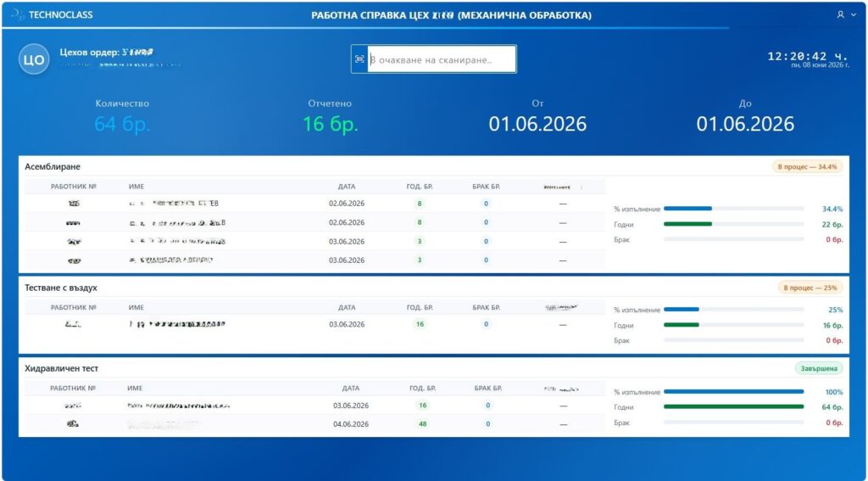868x481 pixels.
Task: Click the 04.06.2026 date cell
Action: [351, 424]
